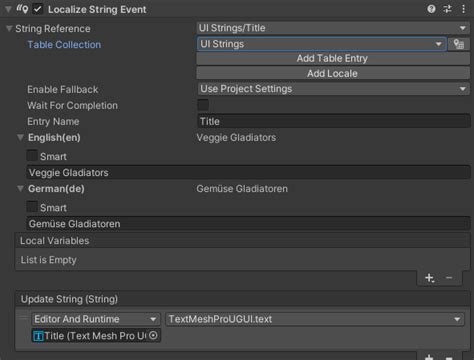
Task: Click the German Gemüse Gladiatoren text field
Action: pos(248,224)
